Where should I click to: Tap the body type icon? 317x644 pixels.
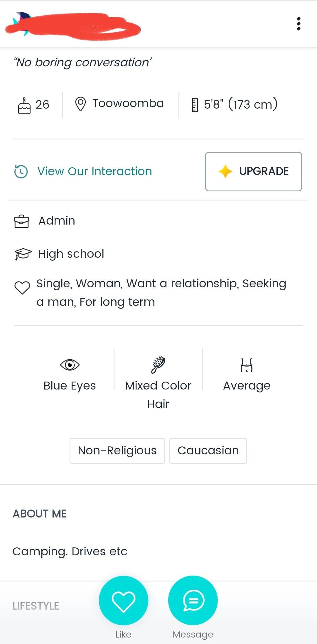click(x=247, y=365)
